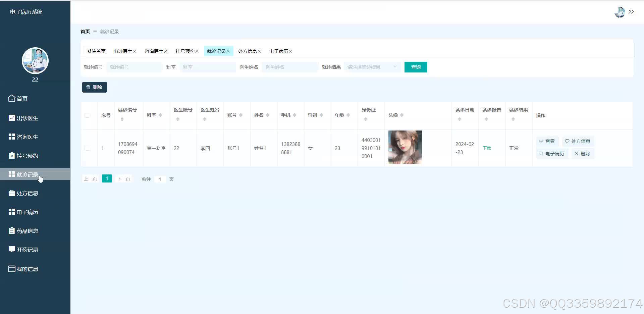Click the 就诊编号 input field
644x314 pixels.
coord(134,67)
